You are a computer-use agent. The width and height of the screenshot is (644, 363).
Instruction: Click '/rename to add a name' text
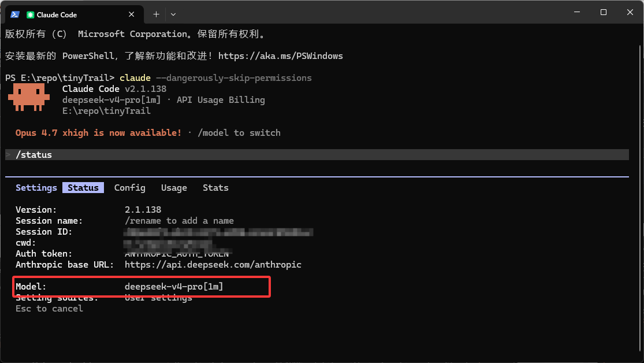click(x=180, y=221)
